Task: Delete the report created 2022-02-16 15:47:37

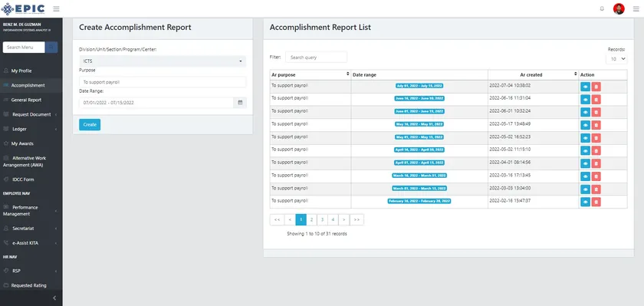Action: tap(596, 202)
